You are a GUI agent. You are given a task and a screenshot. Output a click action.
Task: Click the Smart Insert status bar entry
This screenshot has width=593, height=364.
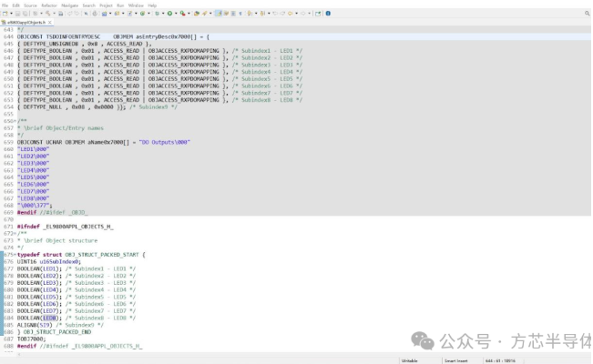pos(456,360)
